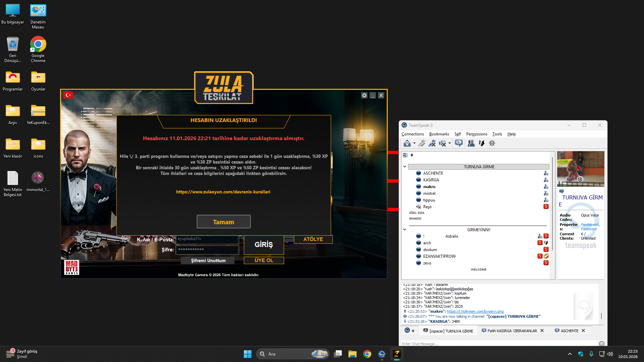
Task: Open the Tools menu in TeamSpeak
Action: [x=497, y=134]
